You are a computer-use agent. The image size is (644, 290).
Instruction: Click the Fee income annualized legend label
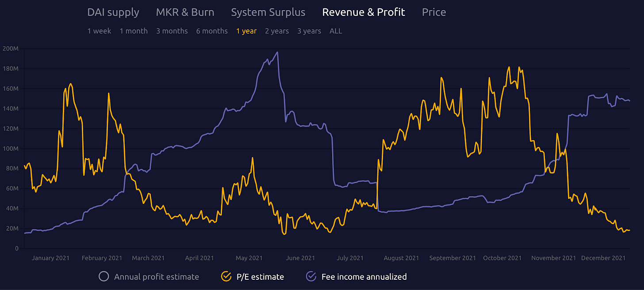364,277
